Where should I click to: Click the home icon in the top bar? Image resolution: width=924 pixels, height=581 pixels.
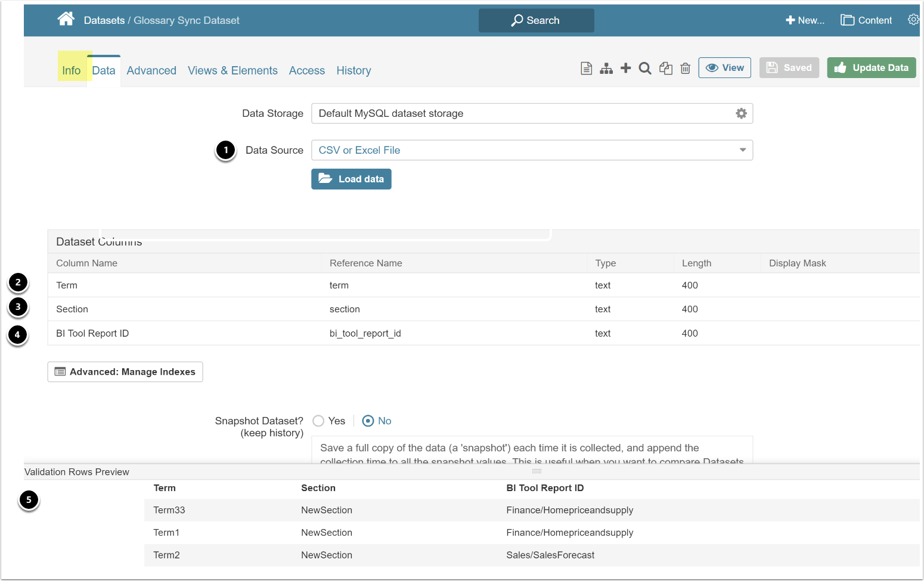point(66,18)
